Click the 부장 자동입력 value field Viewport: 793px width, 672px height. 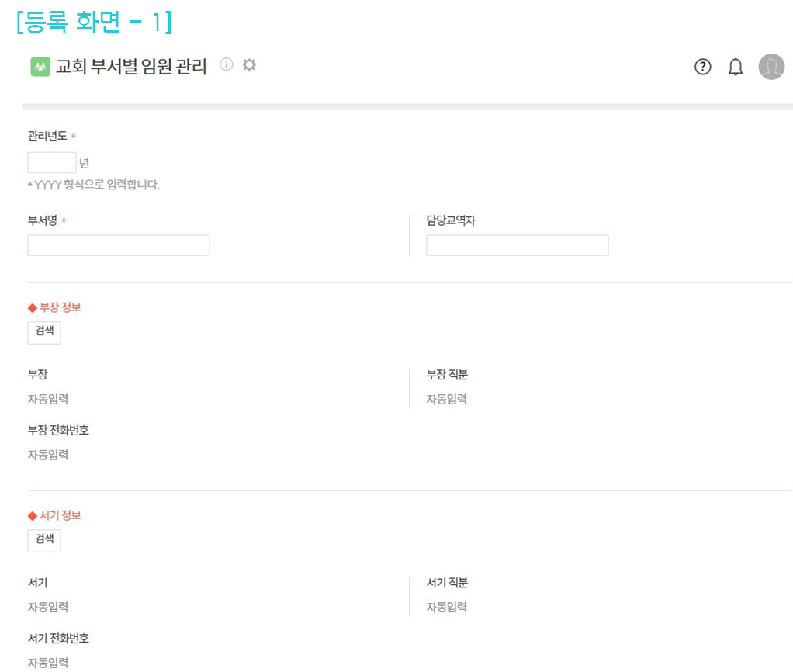[48, 400]
